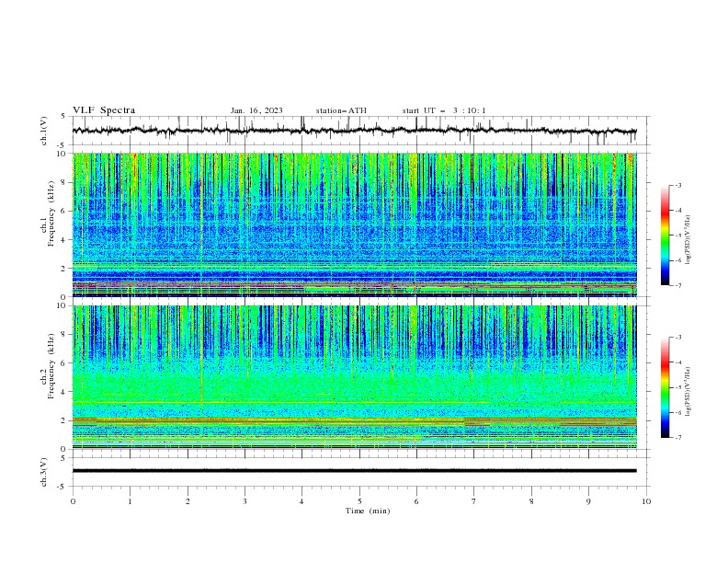Click the ch.1 spectrogram panel
The width and height of the screenshot is (728, 563).
[x=355, y=224]
